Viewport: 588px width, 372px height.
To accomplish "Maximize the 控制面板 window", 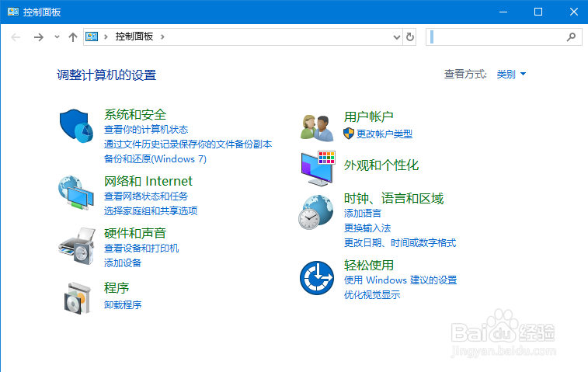I will tap(538, 12).
